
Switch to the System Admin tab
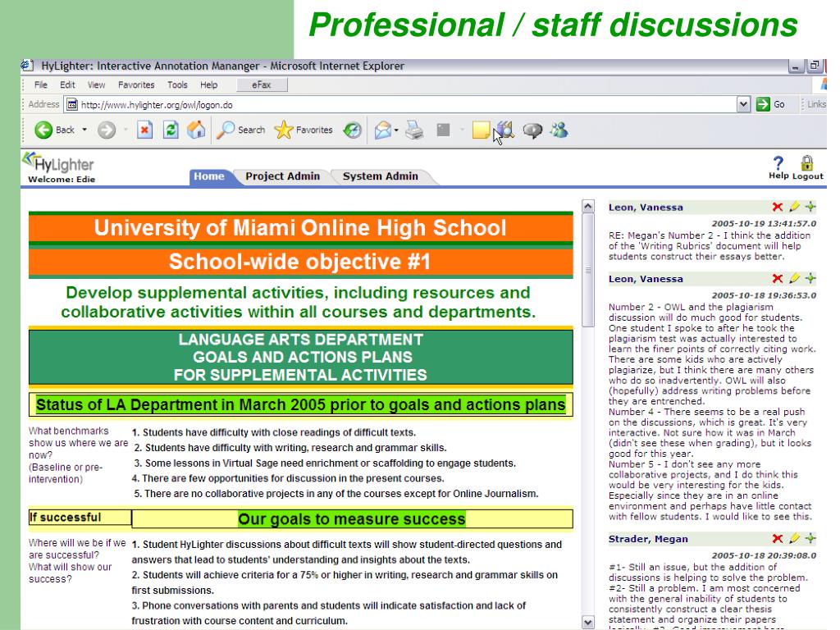point(381,176)
